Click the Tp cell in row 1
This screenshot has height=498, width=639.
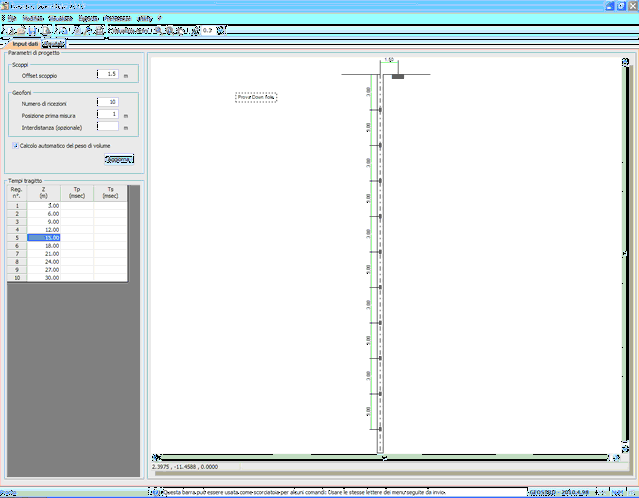[77, 206]
